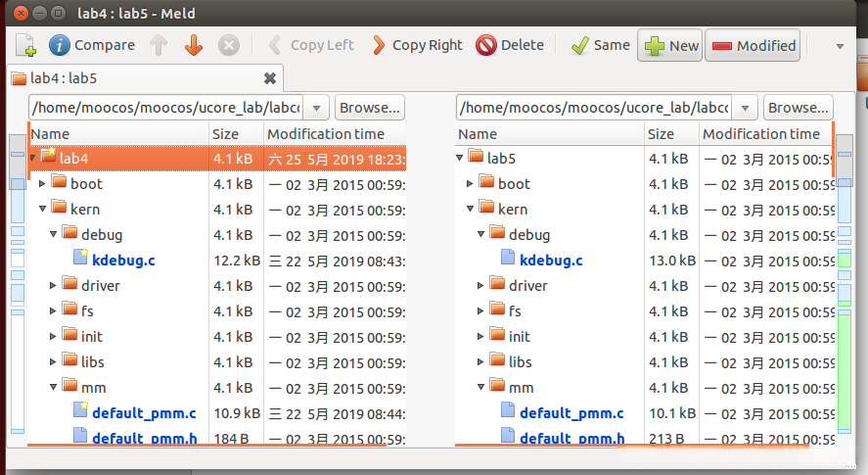The width and height of the screenshot is (868, 475).
Task: Toggle the Same files filter
Action: pyautogui.click(x=601, y=45)
